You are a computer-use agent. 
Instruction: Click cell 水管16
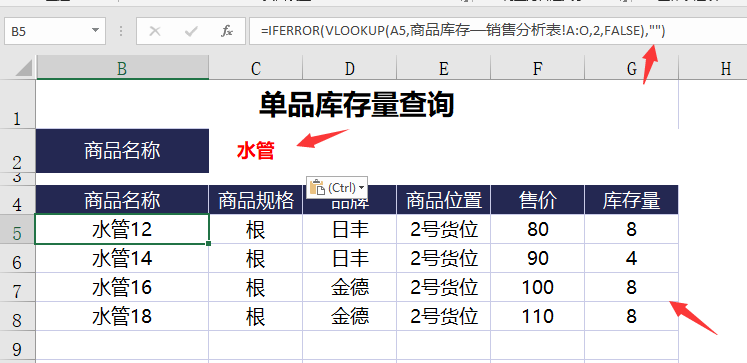pyautogui.click(x=122, y=287)
